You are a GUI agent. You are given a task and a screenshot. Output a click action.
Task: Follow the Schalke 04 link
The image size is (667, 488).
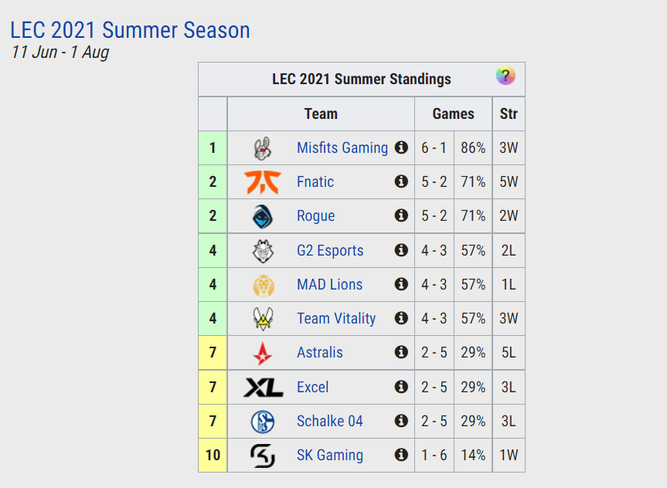(330, 421)
